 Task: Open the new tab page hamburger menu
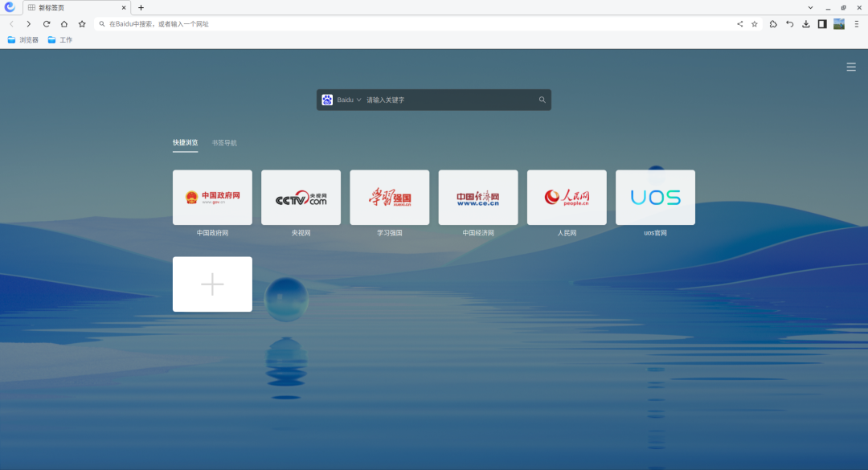tap(851, 67)
